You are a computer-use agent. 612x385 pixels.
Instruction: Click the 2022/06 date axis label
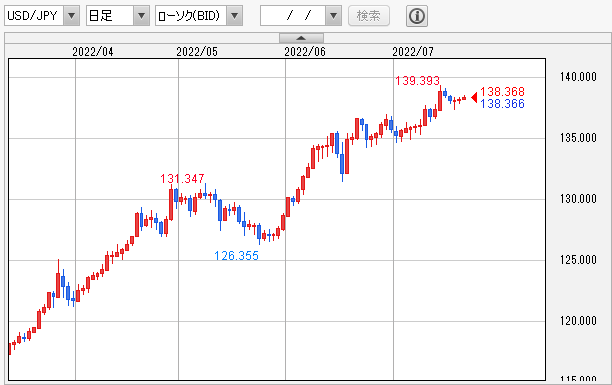click(x=305, y=52)
